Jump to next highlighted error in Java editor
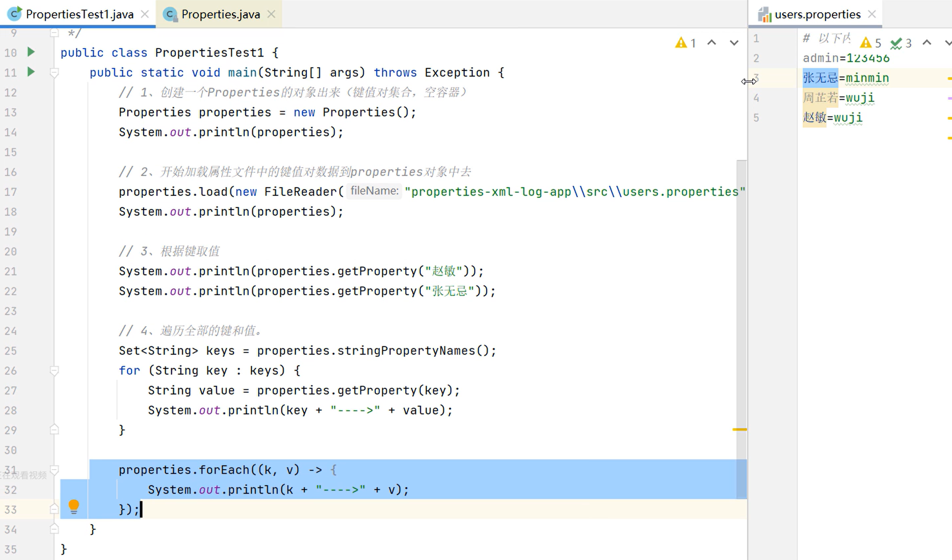Image resolution: width=952 pixels, height=560 pixels. (734, 43)
